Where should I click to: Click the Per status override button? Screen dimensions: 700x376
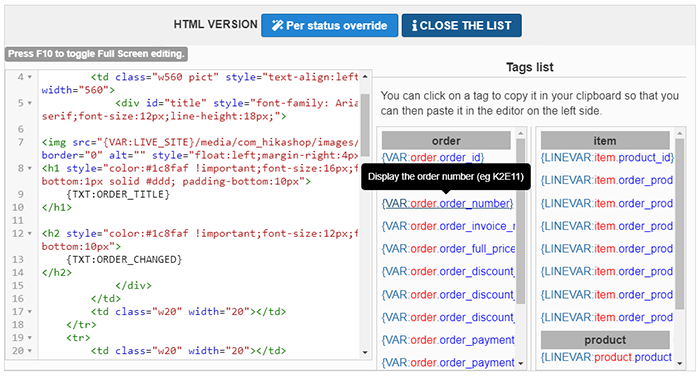click(x=329, y=25)
